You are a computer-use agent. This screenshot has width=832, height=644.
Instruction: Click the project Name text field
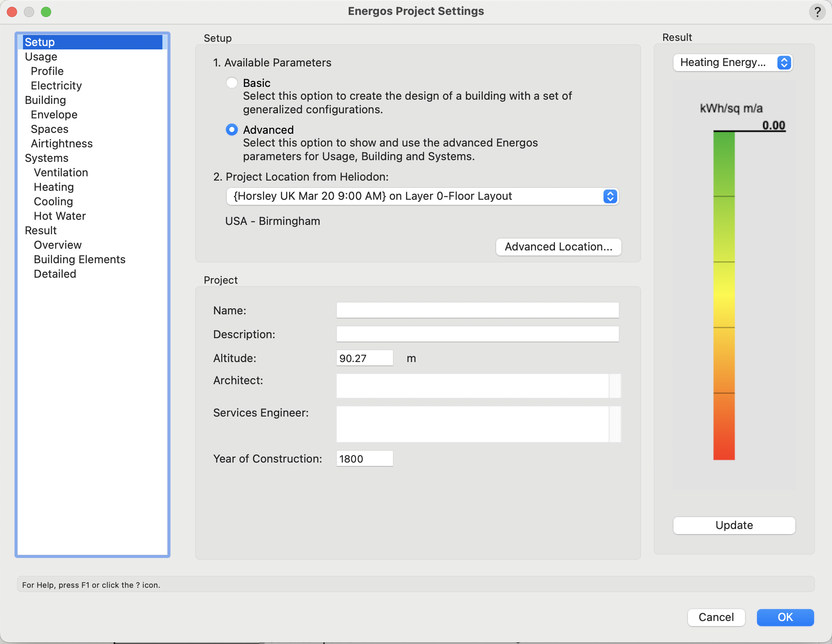click(477, 310)
